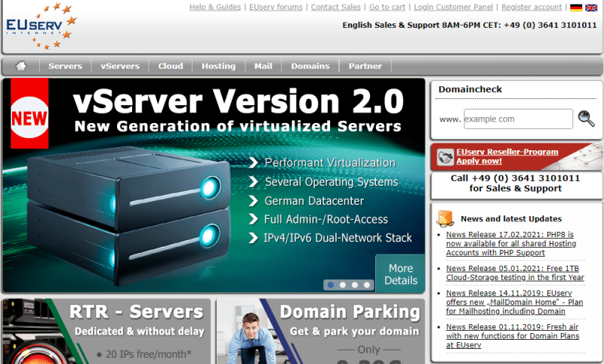The image size is (604, 364).
Task: Click More Details button on banner
Action: point(401,274)
